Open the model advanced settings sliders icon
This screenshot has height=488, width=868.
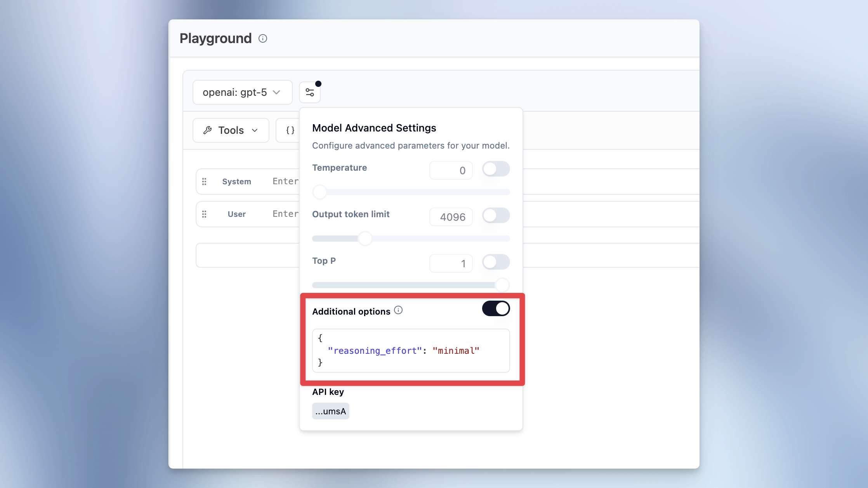pyautogui.click(x=309, y=92)
